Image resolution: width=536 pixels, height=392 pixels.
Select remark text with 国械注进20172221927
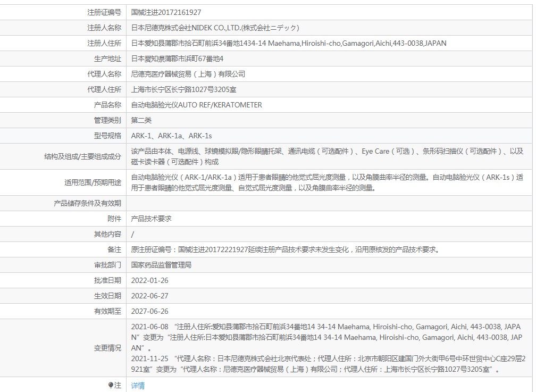point(286,249)
